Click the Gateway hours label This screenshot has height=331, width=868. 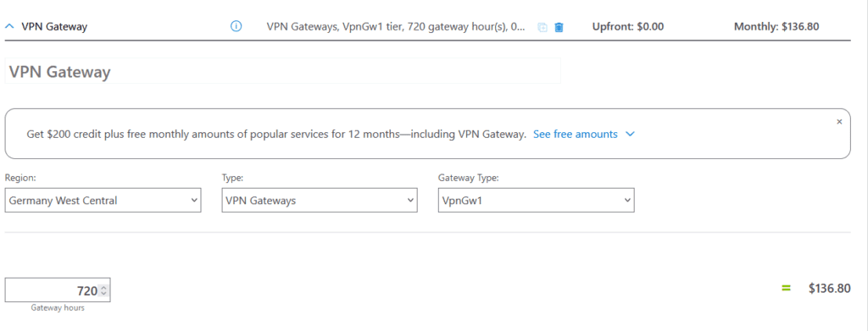(x=58, y=308)
